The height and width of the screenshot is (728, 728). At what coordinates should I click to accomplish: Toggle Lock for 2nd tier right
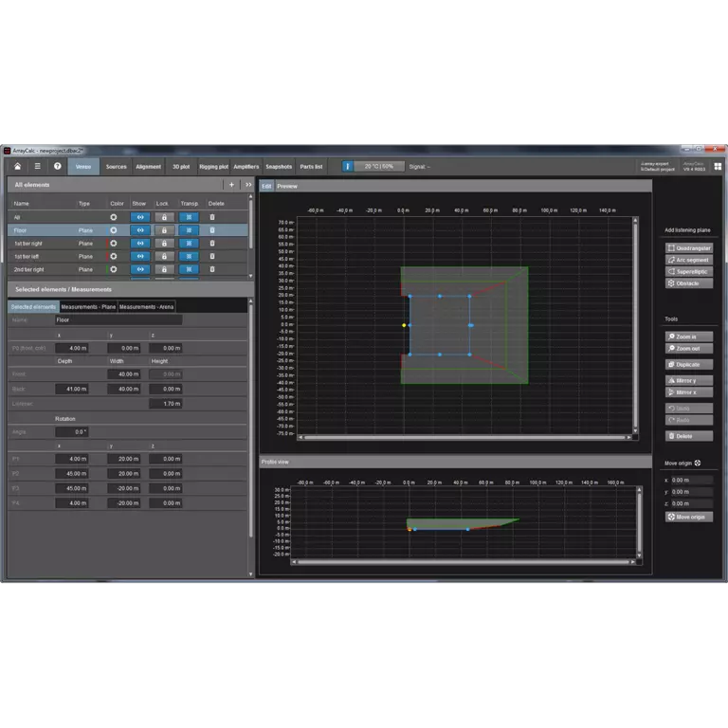tap(164, 269)
